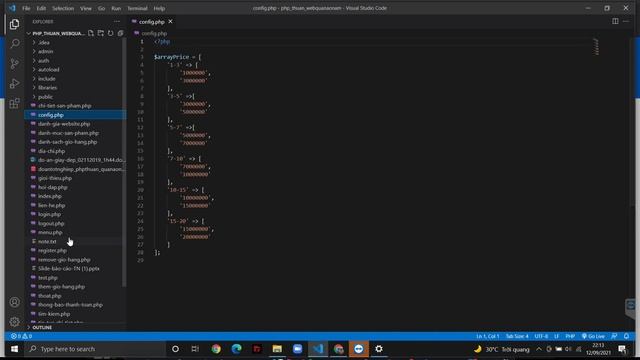
Task: Open the Source Control view
Action: (15, 64)
